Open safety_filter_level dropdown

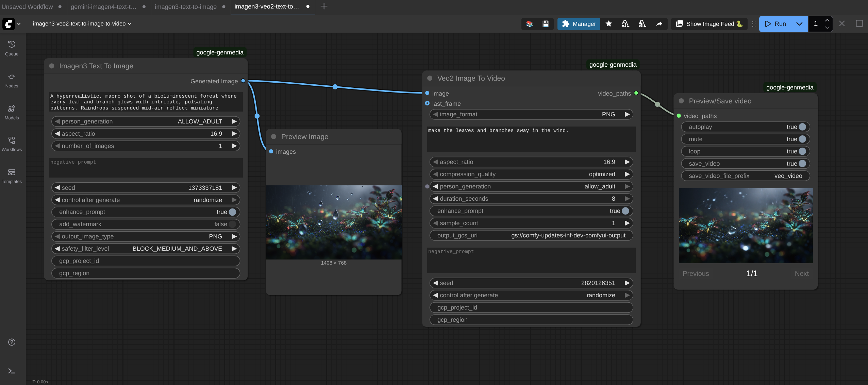[146, 249]
